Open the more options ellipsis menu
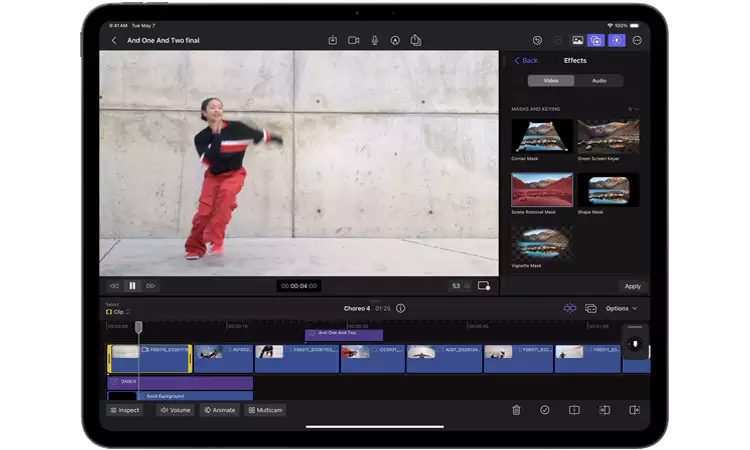 point(637,41)
